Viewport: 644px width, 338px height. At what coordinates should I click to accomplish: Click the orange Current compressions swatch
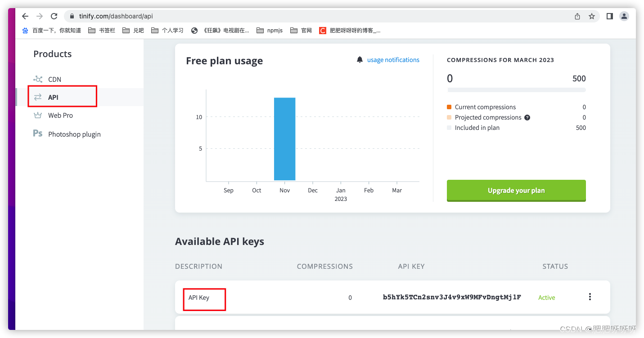(449, 107)
